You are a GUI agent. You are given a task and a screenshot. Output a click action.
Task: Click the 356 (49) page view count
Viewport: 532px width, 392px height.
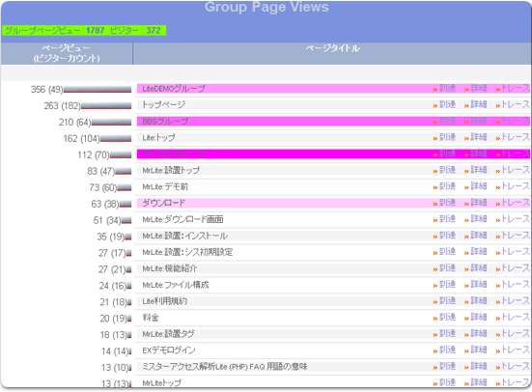click(x=46, y=89)
